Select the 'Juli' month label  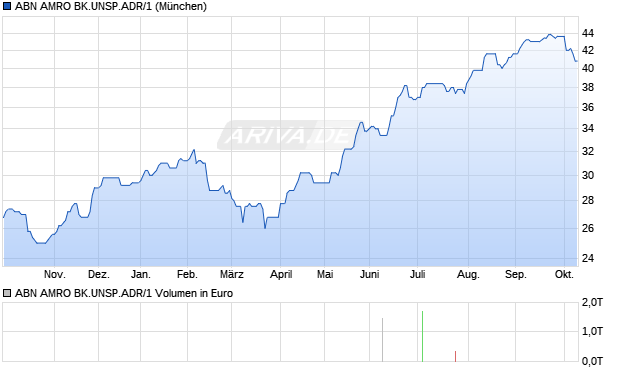(x=418, y=274)
